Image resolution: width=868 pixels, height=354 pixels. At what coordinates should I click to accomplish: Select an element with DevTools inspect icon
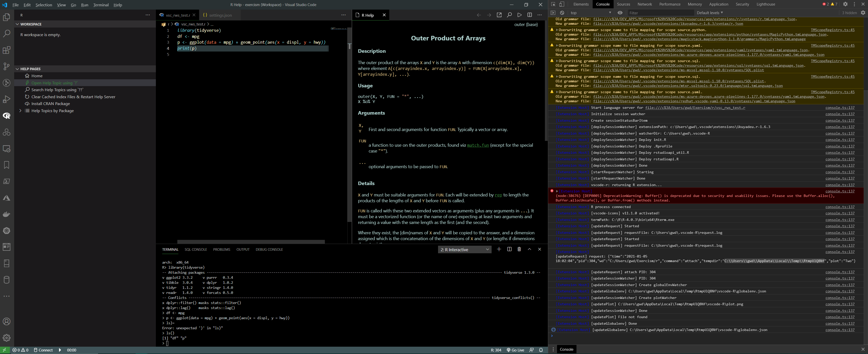click(x=553, y=4)
